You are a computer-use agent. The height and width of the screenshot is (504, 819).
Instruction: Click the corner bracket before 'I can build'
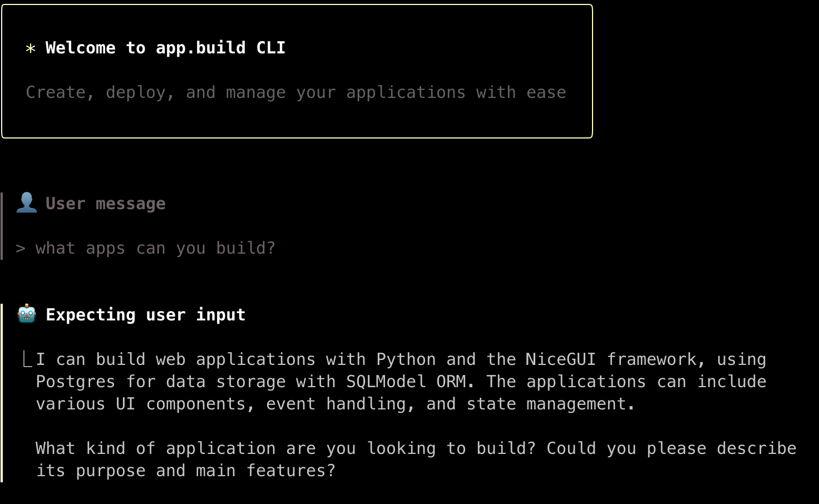pyautogui.click(x=27, y=359)
